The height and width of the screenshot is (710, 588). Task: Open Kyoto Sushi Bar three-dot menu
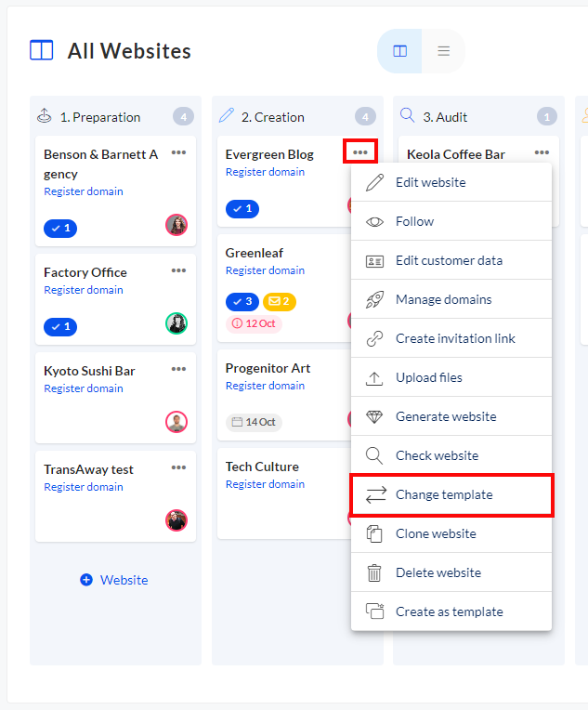[178, 369]
